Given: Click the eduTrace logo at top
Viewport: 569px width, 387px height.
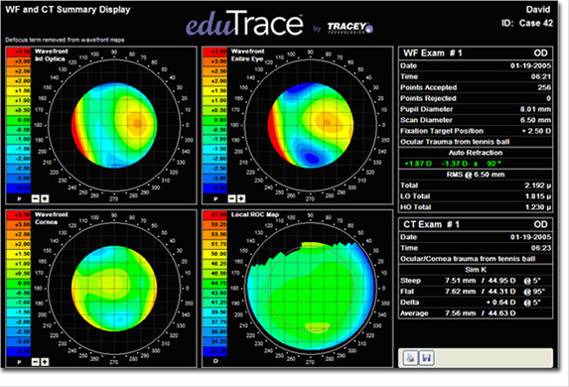Looking at the screenshot, I should 244,24.
